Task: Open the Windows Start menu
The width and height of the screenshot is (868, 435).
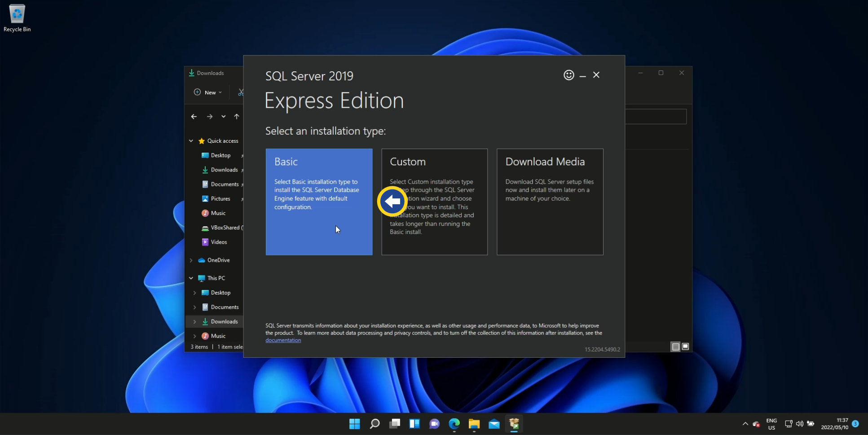Action: [355, 424]
